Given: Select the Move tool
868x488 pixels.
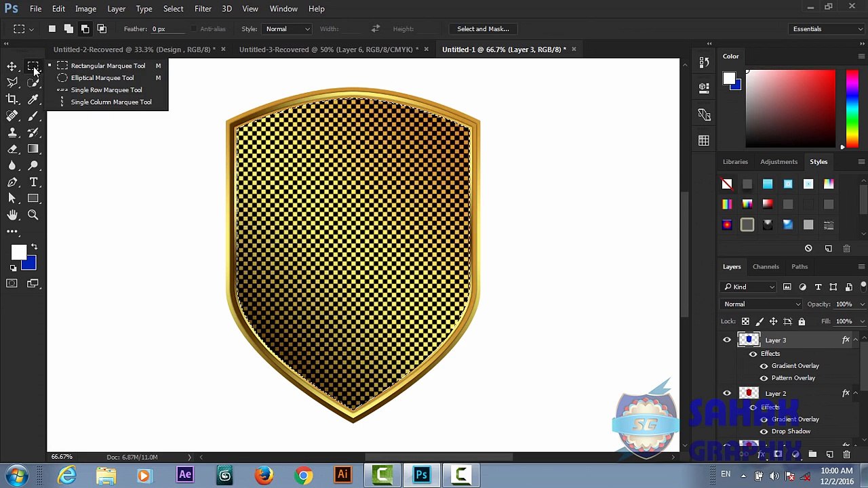Looking at the screenshot, I should [12, 66].
